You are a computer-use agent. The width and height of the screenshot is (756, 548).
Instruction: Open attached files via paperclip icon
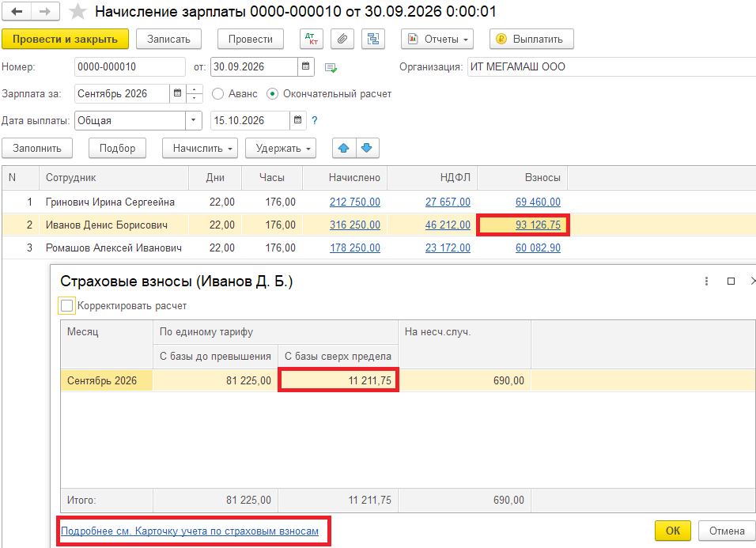click(x=342, y=39)
